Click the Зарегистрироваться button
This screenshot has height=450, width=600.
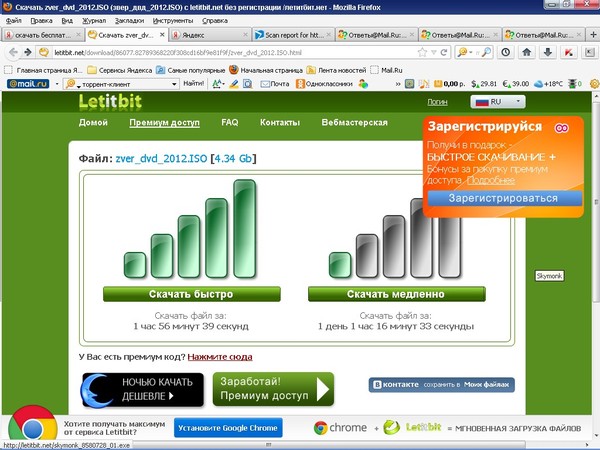click(504, 198)
